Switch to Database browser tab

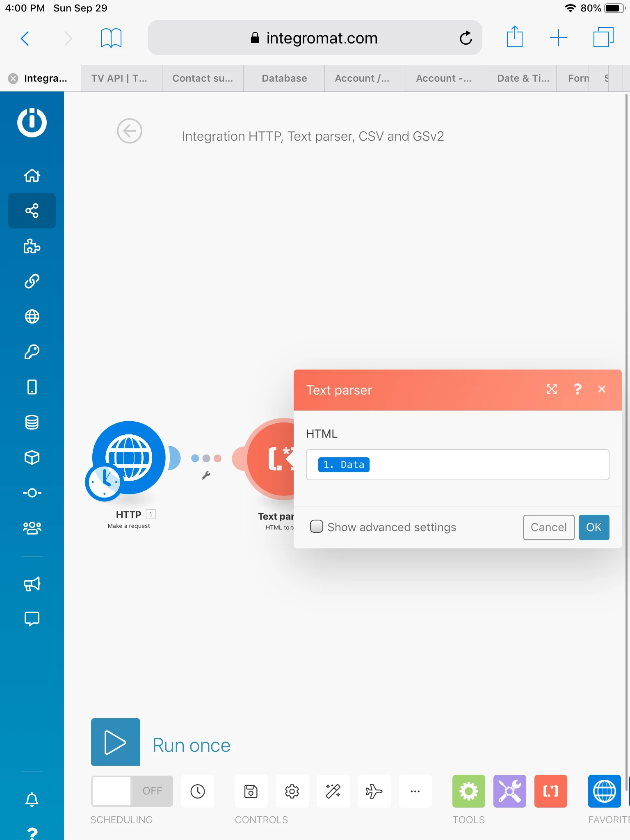[x=284, y=78]
